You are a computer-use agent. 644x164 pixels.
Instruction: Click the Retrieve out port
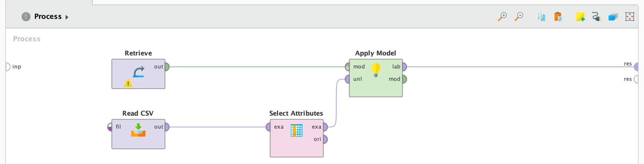click(x=167, y=67)
